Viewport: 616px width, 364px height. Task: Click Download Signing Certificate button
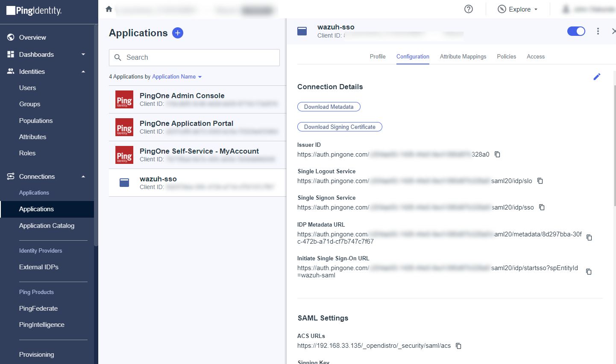pyautogui.click(x=340, y=127)
